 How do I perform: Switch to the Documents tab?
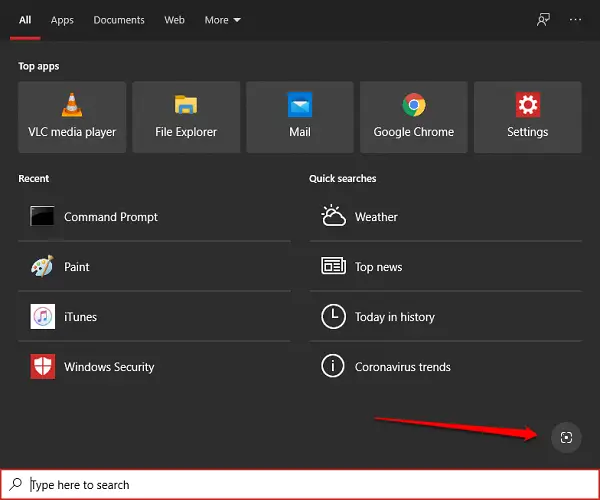119,20
